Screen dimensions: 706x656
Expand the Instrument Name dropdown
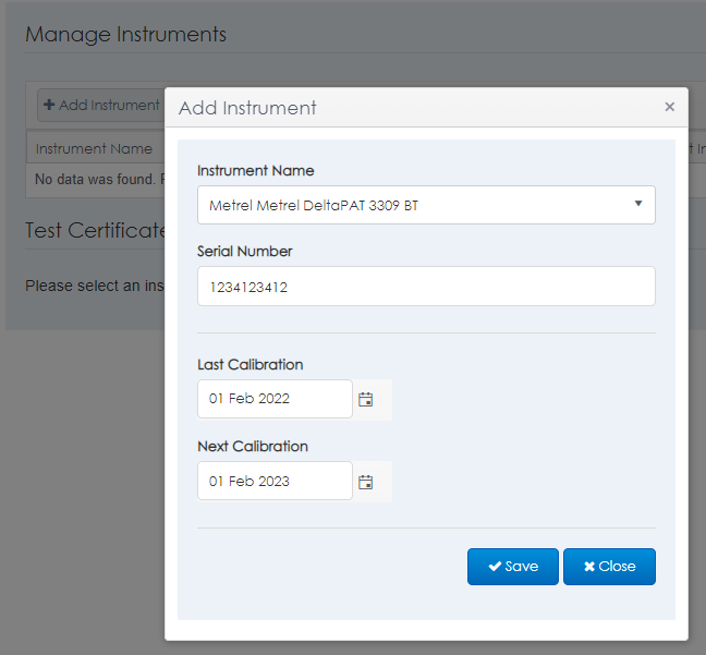tap(426, 205)
